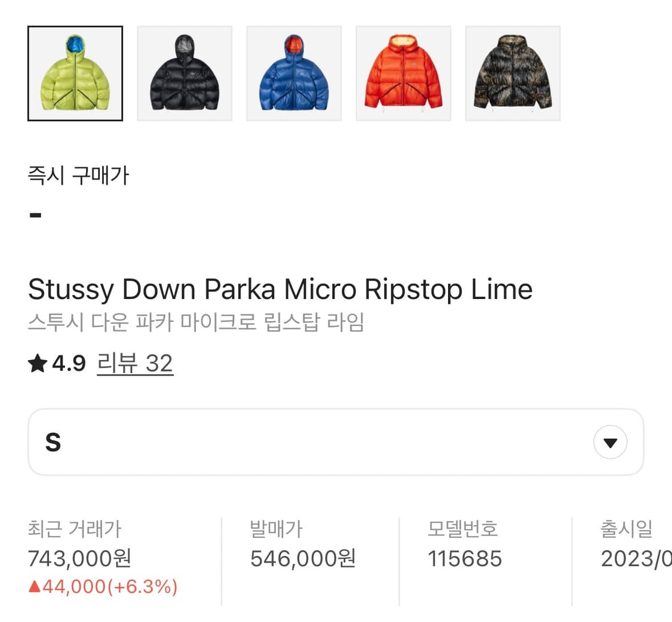672x622 pixels.
Task: Click the star rating icon
Action: pyautogui.click(x=37, y=364)
